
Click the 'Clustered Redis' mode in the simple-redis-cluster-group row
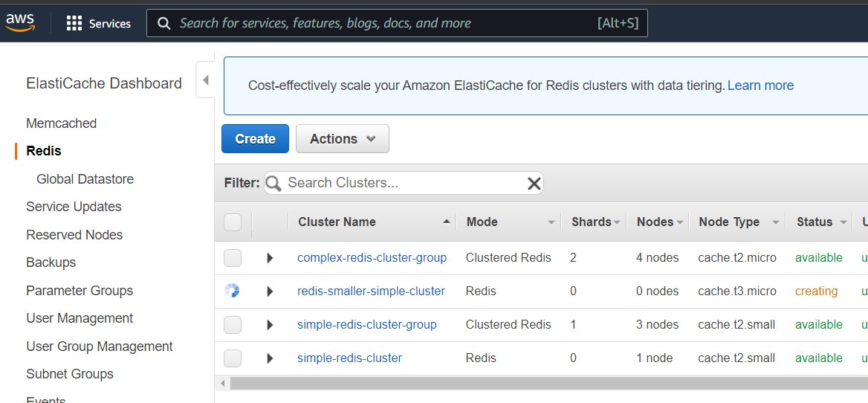click(508, 324)
